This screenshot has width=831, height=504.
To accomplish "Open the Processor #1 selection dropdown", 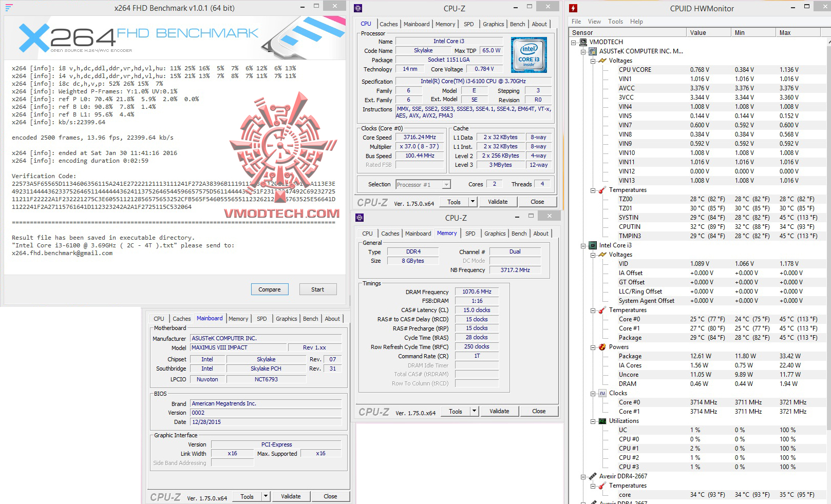I will pyautogui.click(x=446, y=185).
